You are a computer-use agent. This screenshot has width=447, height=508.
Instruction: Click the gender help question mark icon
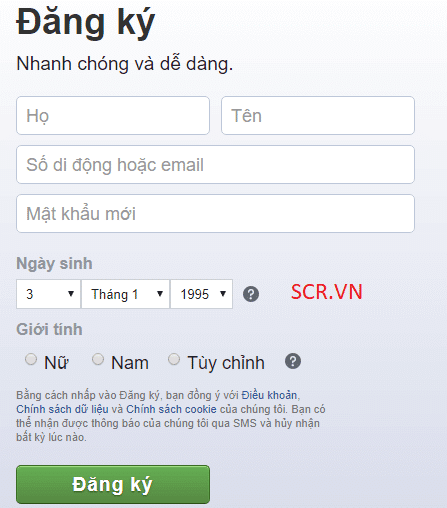[x=293, y=361]
